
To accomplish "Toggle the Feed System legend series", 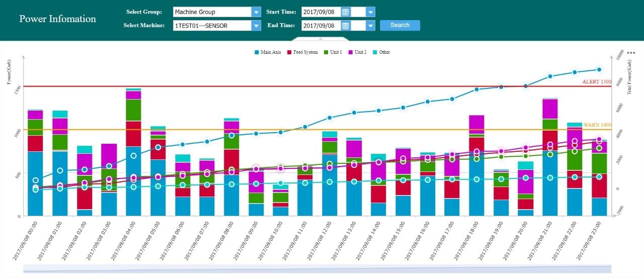I will (302, 52).
